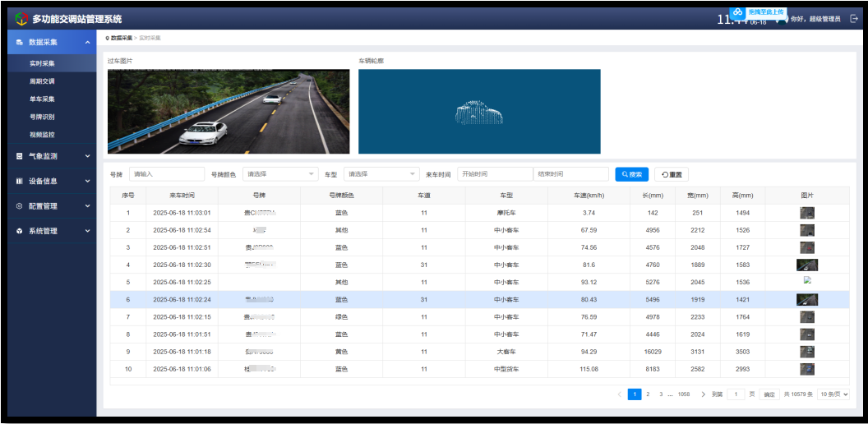Open the 车型 dropdown
The width and height of the screenshot is (868, 424).
coord(381,174)
